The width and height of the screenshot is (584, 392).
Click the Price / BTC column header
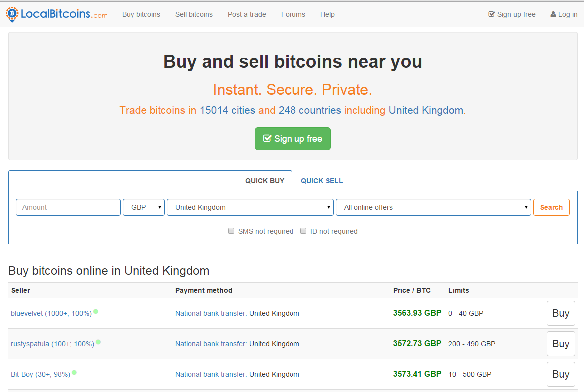[x=412, y=290]
